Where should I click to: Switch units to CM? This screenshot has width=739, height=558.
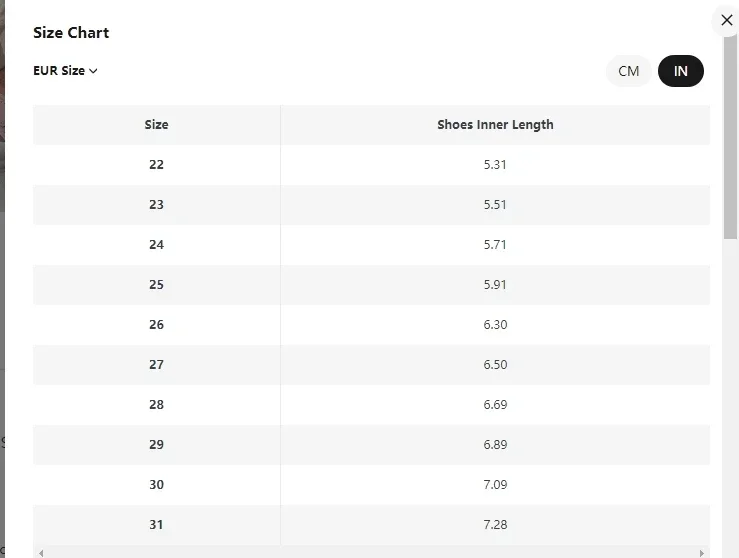click(628, 71)
